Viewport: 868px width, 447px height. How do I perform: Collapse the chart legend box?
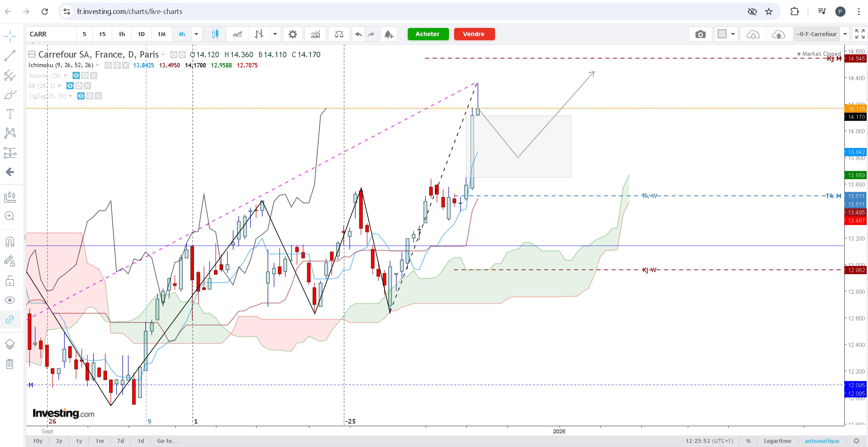32,54
